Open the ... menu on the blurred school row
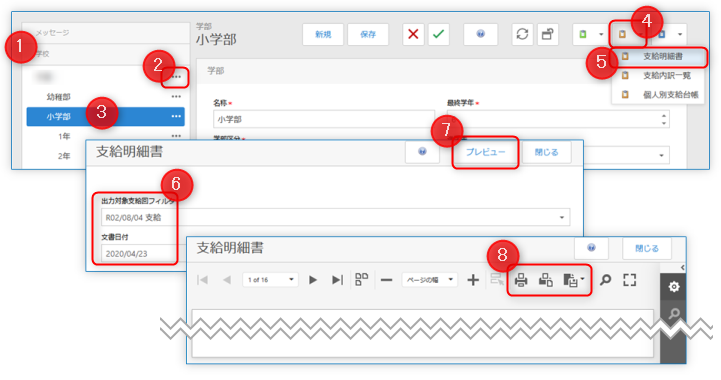Screen dimensions: 721x380 (176, 77)
